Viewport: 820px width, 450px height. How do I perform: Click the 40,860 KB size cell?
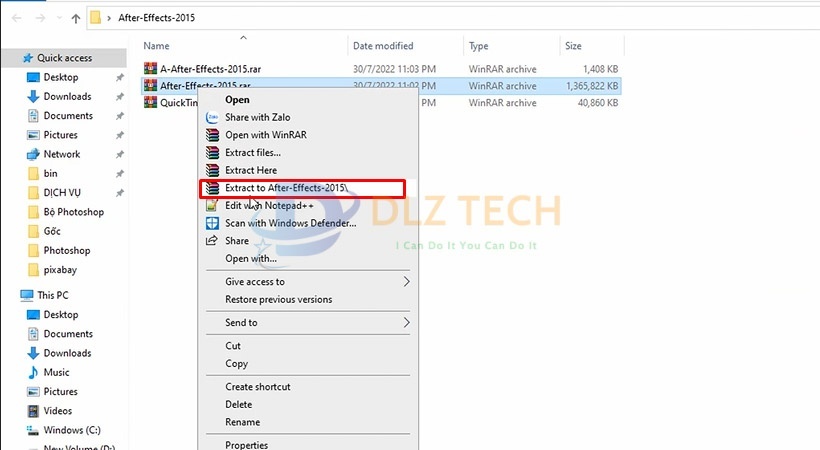(598, 103)
